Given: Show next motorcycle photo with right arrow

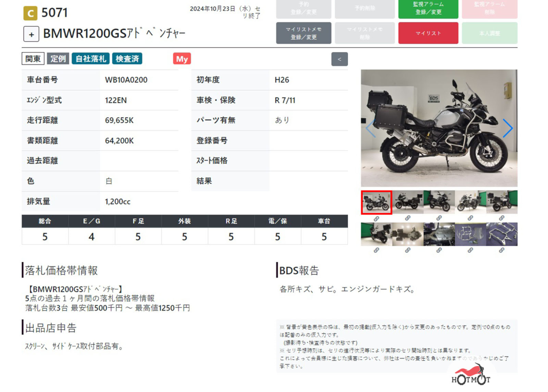Looking at the screenshot, I should [507, 128].
